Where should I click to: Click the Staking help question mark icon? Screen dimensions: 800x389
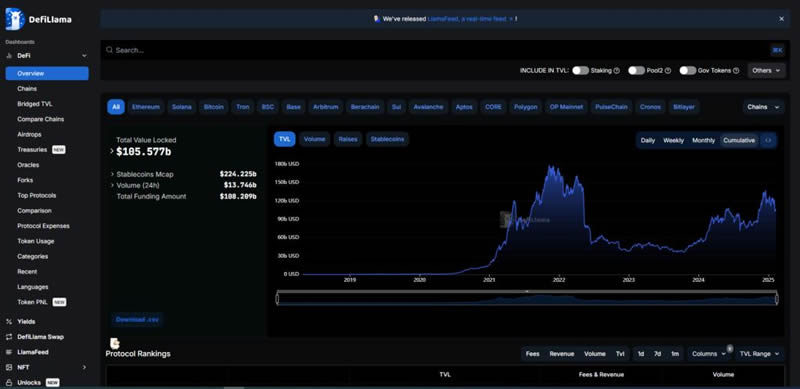point(617,71)
